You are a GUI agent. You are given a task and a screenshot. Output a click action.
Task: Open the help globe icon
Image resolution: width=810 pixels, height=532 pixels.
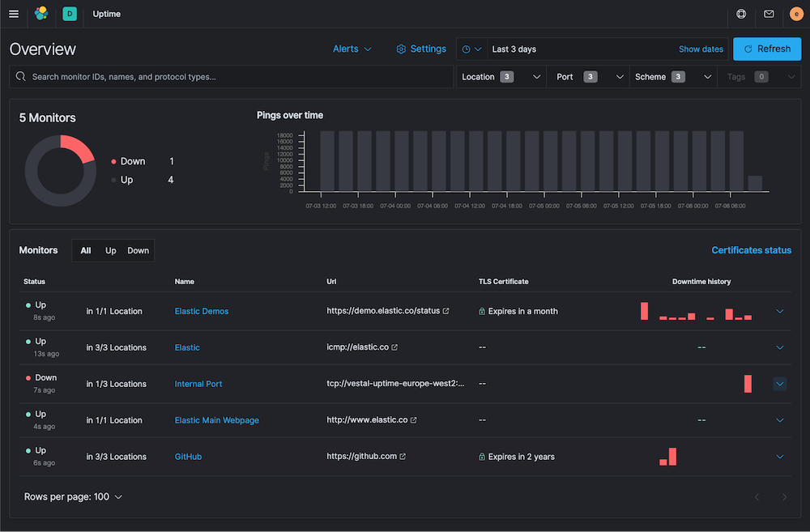tap(741, 14)
